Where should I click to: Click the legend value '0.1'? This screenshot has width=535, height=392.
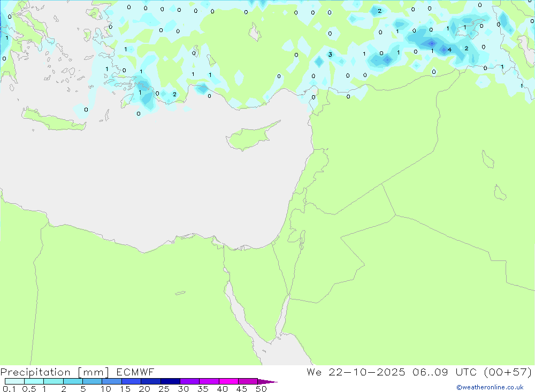[9, 389]
